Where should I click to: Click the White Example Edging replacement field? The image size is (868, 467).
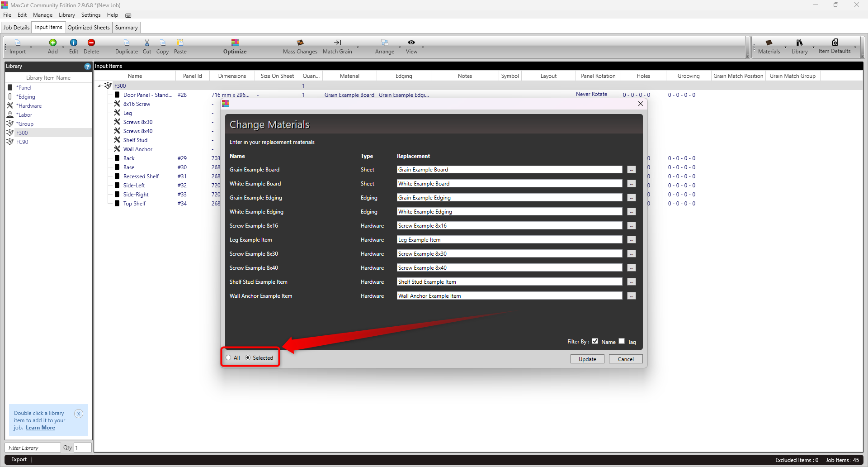509,212
